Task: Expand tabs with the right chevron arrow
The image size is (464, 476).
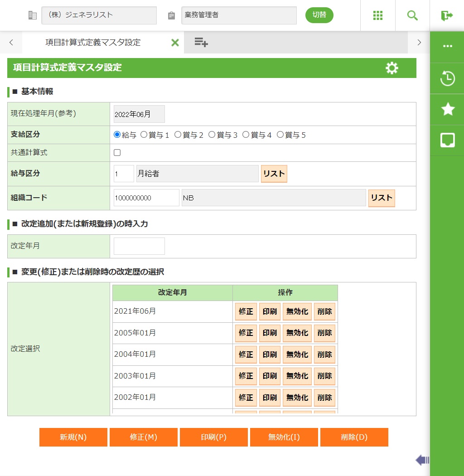Action: click(419, 43)
